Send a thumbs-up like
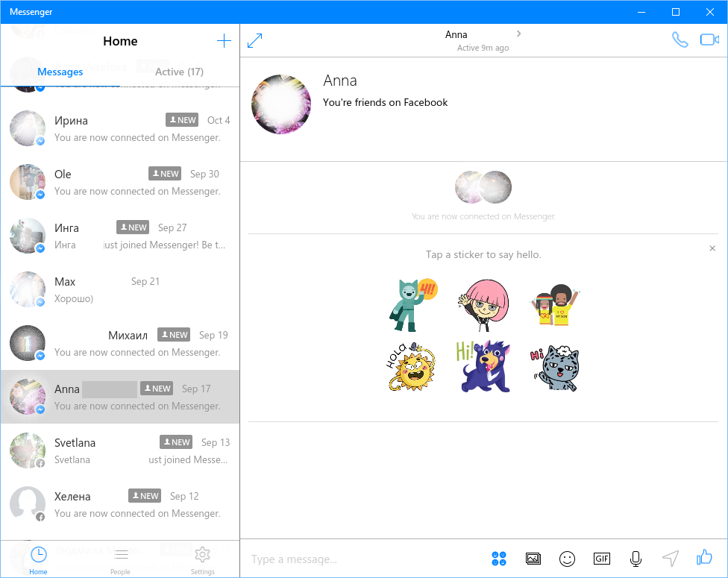The image size is (728, 578). tap(704, 558)
